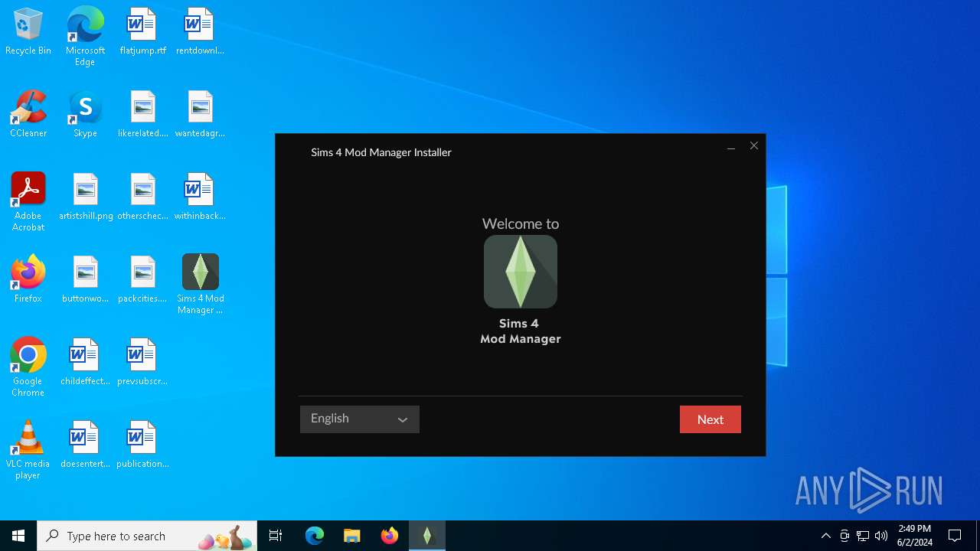Open the network status tray icon

click(863, 536)
